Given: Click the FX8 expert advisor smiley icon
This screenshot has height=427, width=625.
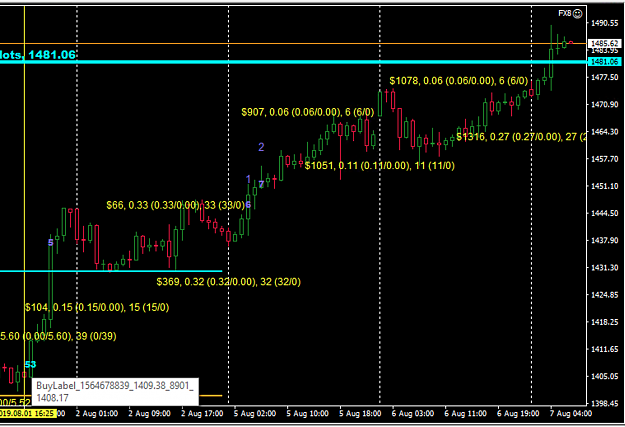Looking at the screenshot, I should (x=578, y=14).
